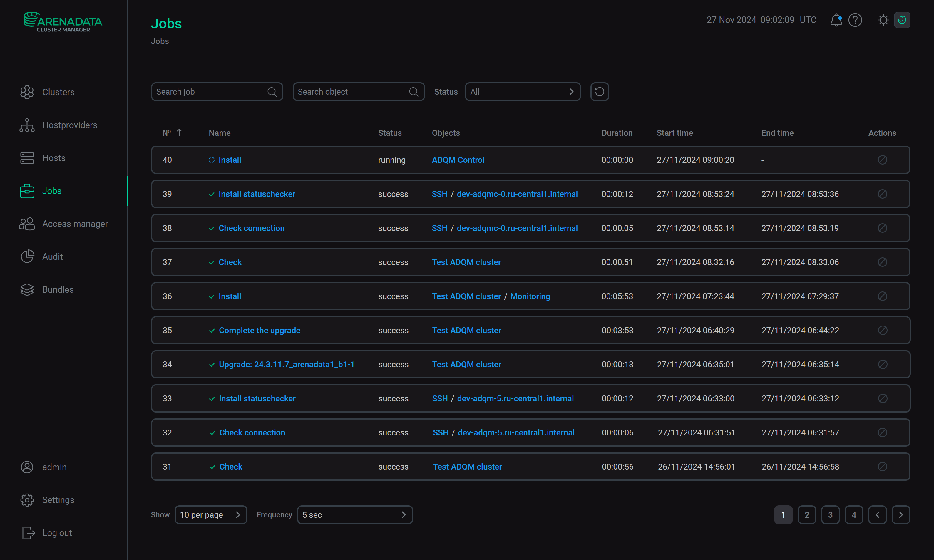Enable dark theme via the moon icon
934x560 pixels.
(902, 20)
